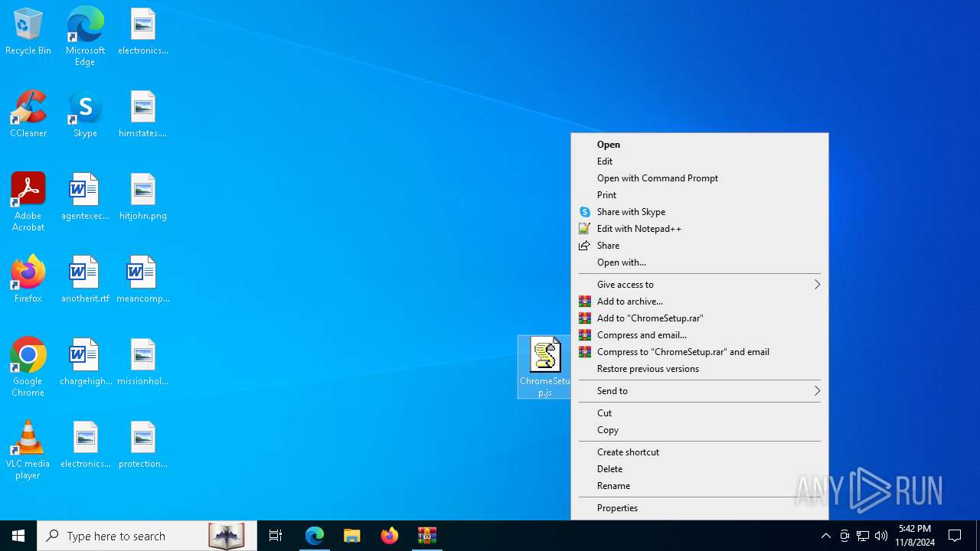Choose Print in the context menu

700,195
